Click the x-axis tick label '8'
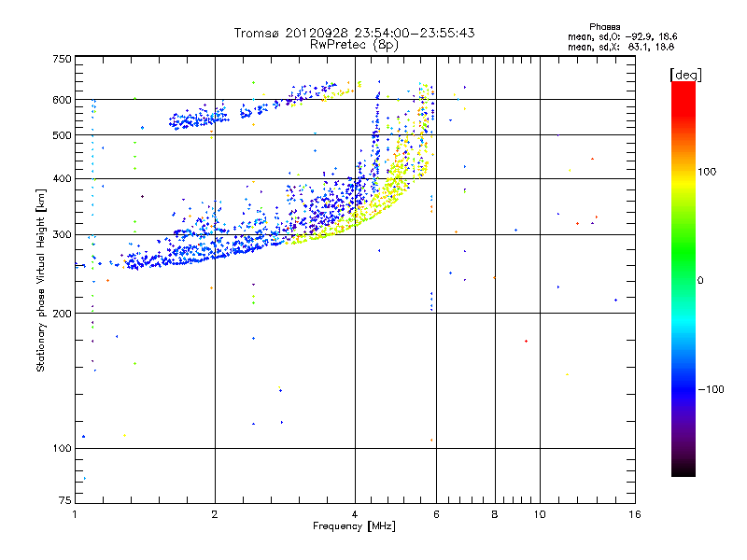Viewport: 747px width, 560px height. (495, 514)
